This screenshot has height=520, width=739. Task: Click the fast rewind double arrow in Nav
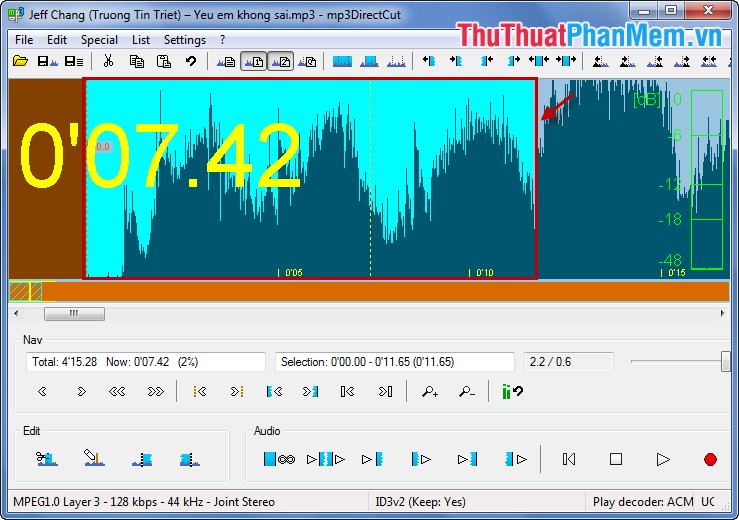(x=117, y=392)
